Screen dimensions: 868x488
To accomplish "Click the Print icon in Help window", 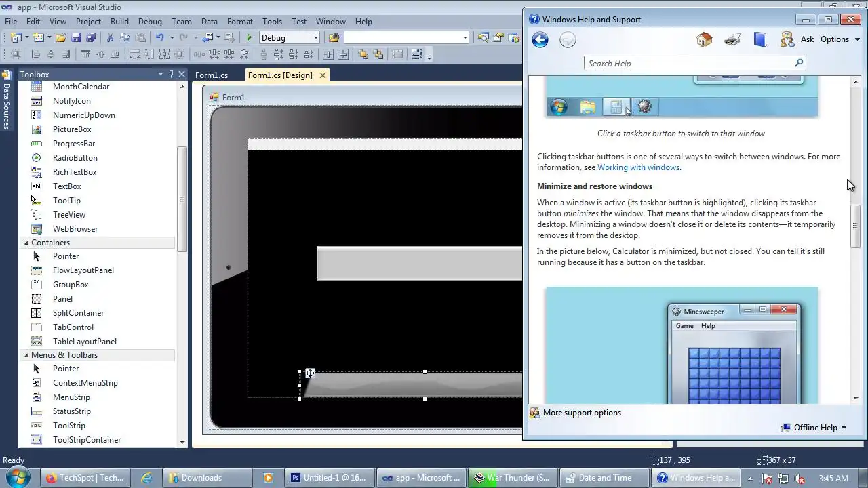I will coord(732,39).
